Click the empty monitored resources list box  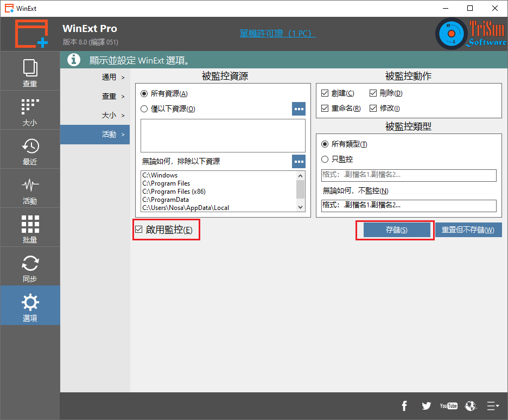coord(223,136)
